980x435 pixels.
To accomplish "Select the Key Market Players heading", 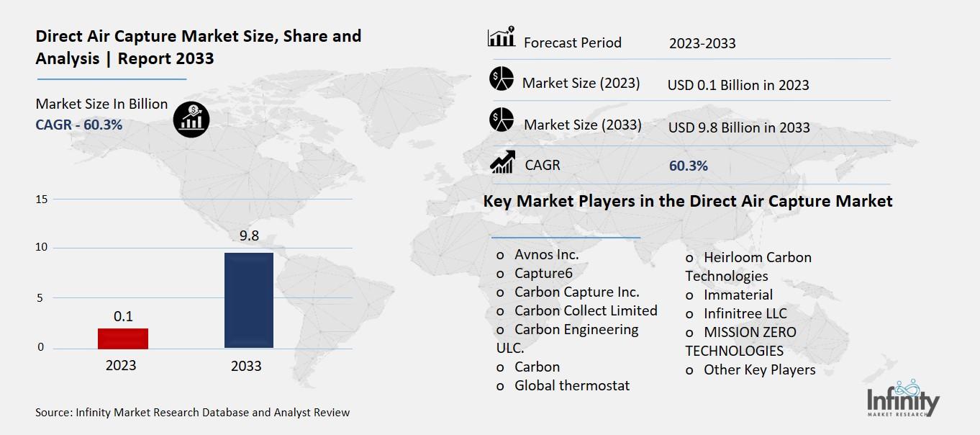I will (x=689, y=201).
